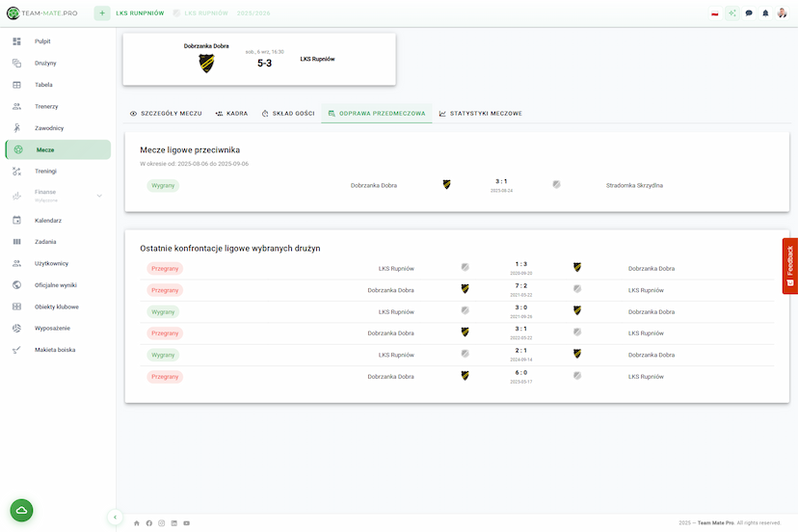Click the 6 : 0 score result
The width and height of the screenshot is (798, 532).
pos(521,373)
